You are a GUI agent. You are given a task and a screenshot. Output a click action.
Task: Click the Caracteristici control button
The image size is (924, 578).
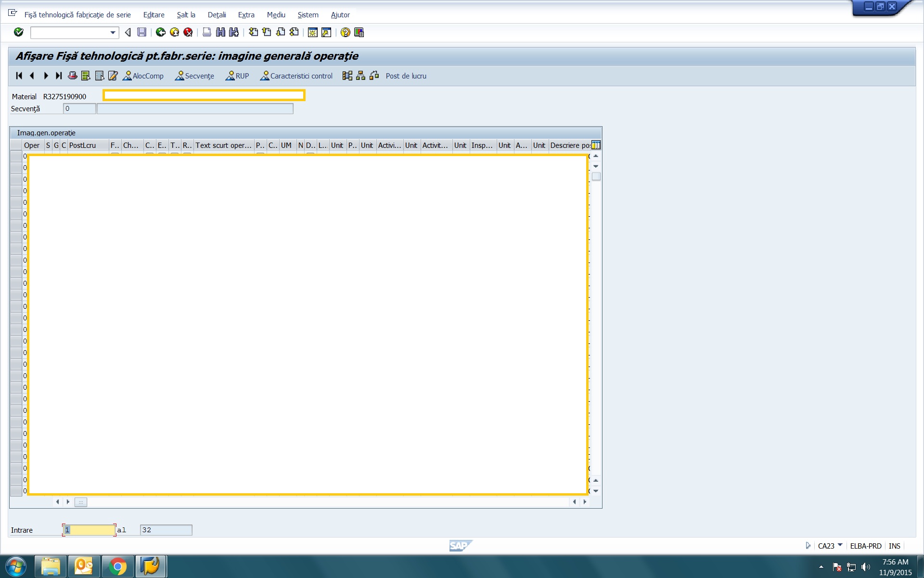pyautogui.click(x=296, y=76)
